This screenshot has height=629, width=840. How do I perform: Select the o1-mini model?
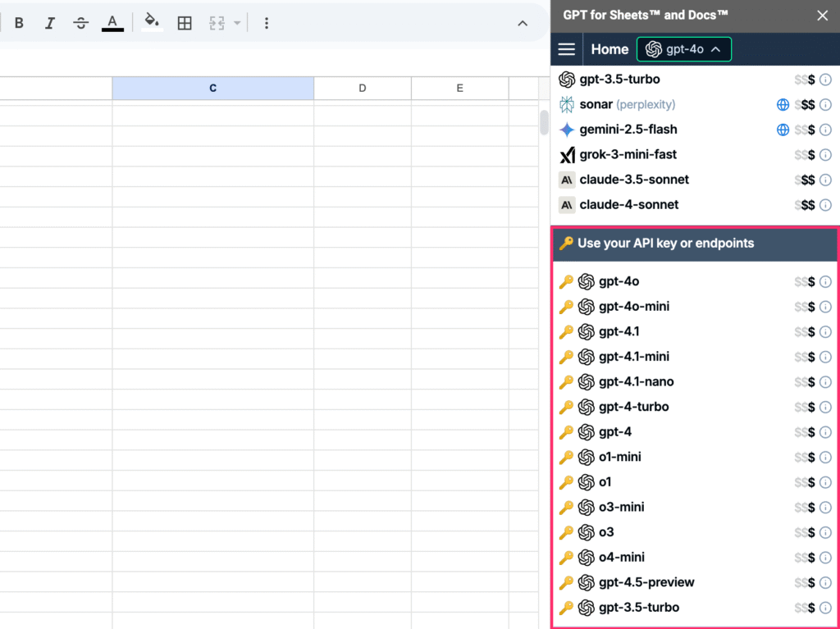click(x=695, y=457)
